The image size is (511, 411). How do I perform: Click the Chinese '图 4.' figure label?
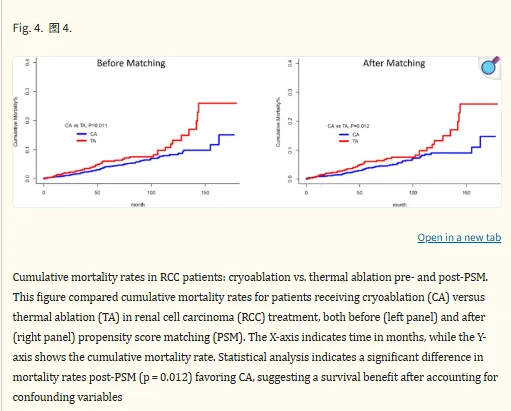tap(60, 28)
